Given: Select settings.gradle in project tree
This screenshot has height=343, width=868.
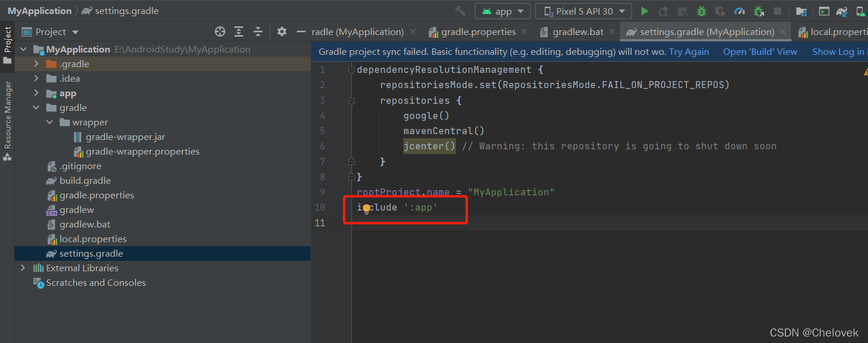Looking at the screenshot, I should click(85, 254).
